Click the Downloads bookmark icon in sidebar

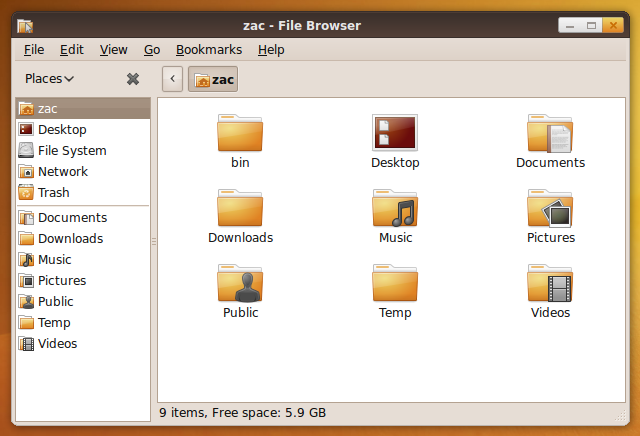(x=26, y=238)
